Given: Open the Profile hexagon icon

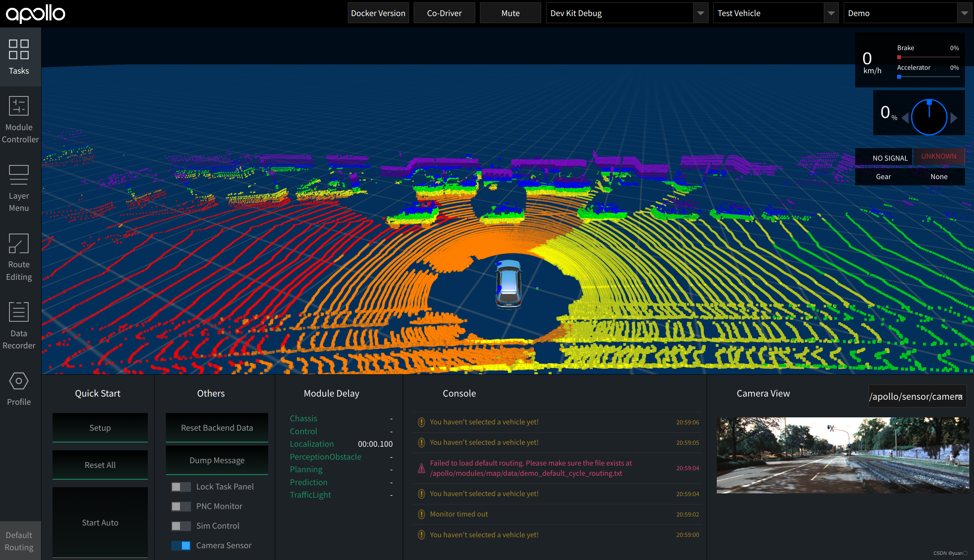Looking at the screenshot, I should pos(19,381).
